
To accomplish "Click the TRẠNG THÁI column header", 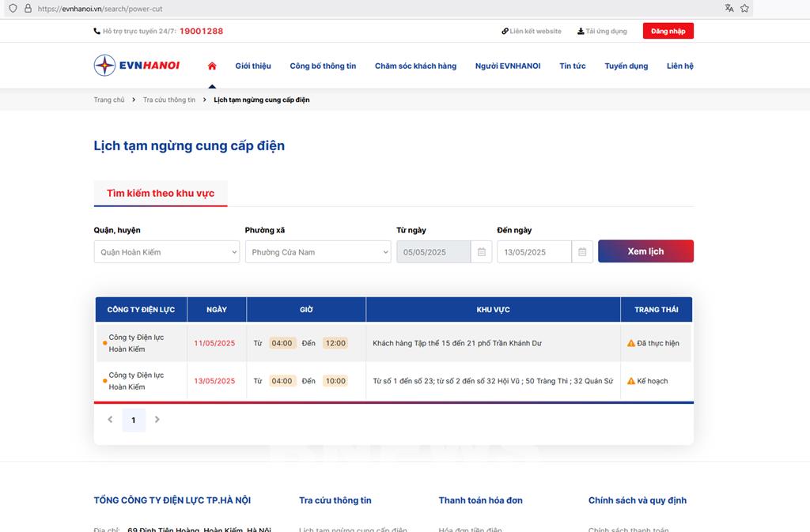I will click(656, 310).
